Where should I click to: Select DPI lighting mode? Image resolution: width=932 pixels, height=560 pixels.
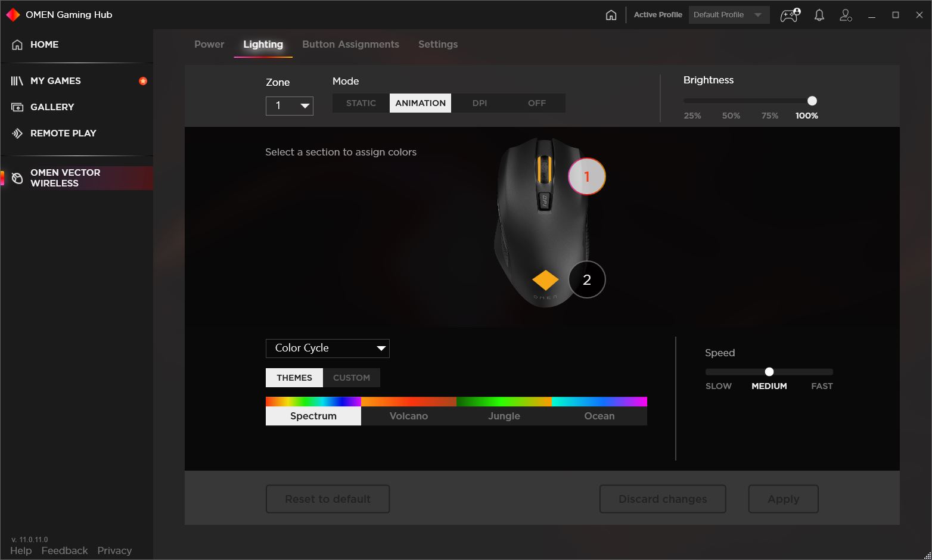click(x=480, y=103)
